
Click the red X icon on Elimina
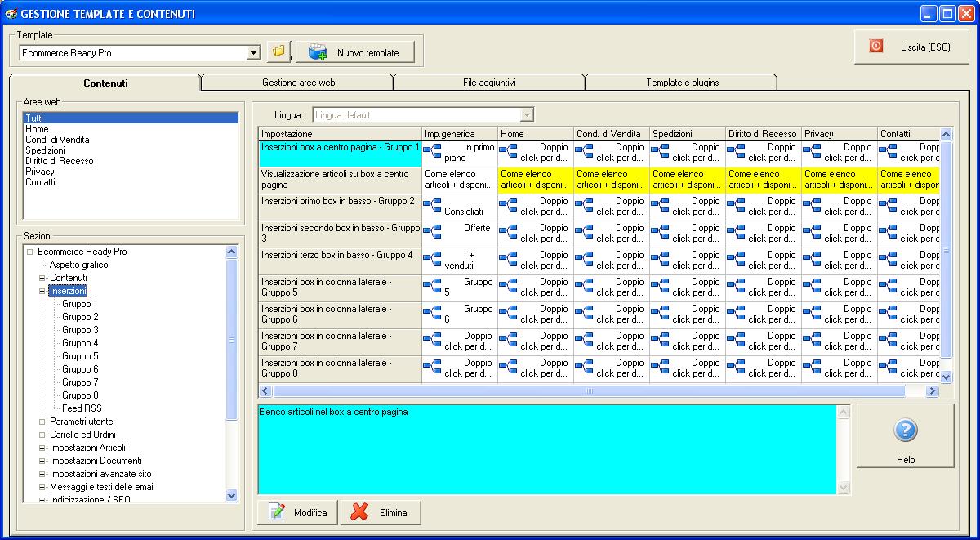click(360, 512)
